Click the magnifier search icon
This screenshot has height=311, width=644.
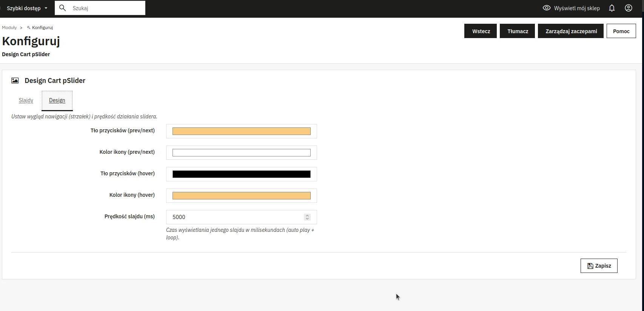pyautogui.click(x=63, y=8)
